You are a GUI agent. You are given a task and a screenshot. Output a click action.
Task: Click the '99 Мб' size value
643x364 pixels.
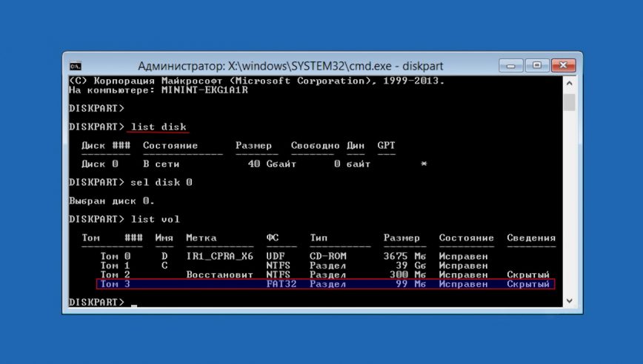pyautogui.click(x=411, y=284)
